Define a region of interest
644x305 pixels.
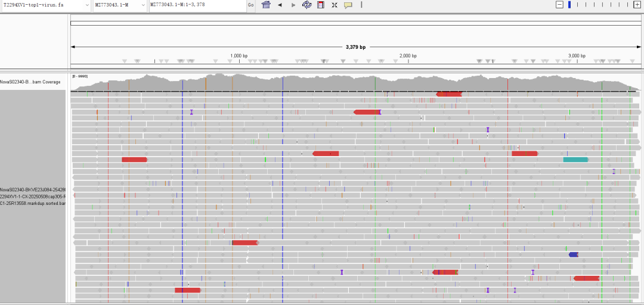(321, 5)
